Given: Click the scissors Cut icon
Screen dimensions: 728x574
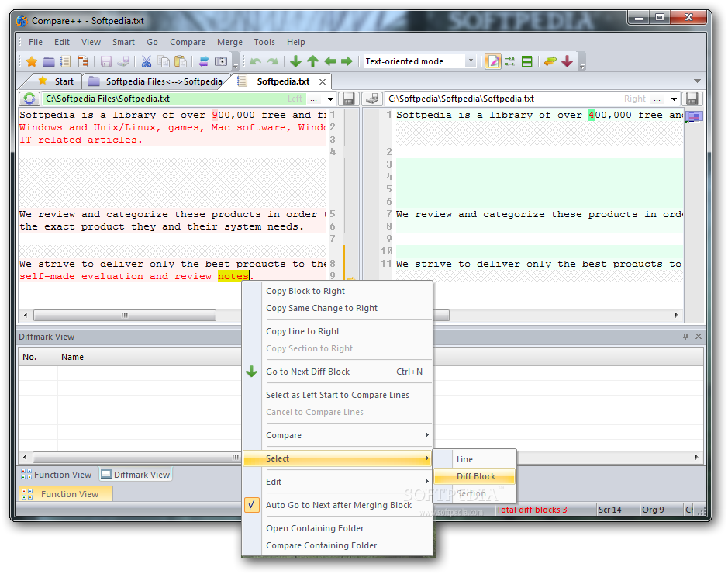Looking at the screenshot, I should click(147, 61).
